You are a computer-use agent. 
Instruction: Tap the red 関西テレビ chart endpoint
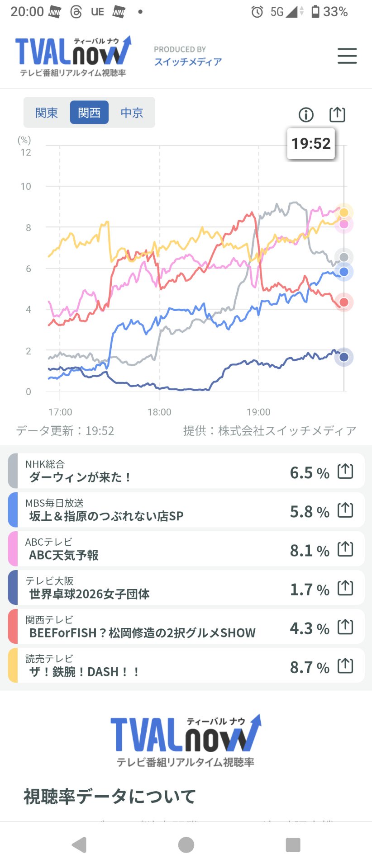pos(344,302)
